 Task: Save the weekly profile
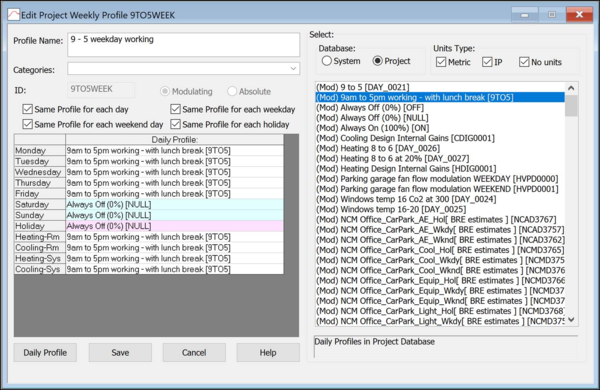coord(120,352)
